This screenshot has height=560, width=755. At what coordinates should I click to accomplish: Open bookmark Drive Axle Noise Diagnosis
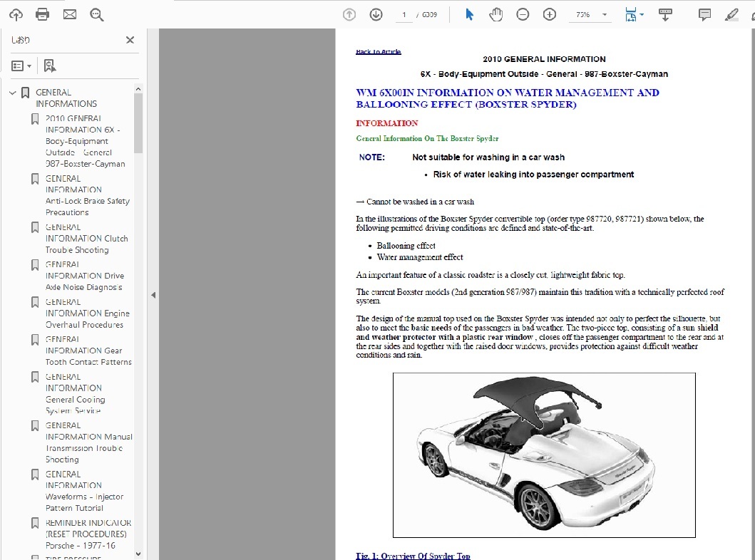click(x=85, y=276)
